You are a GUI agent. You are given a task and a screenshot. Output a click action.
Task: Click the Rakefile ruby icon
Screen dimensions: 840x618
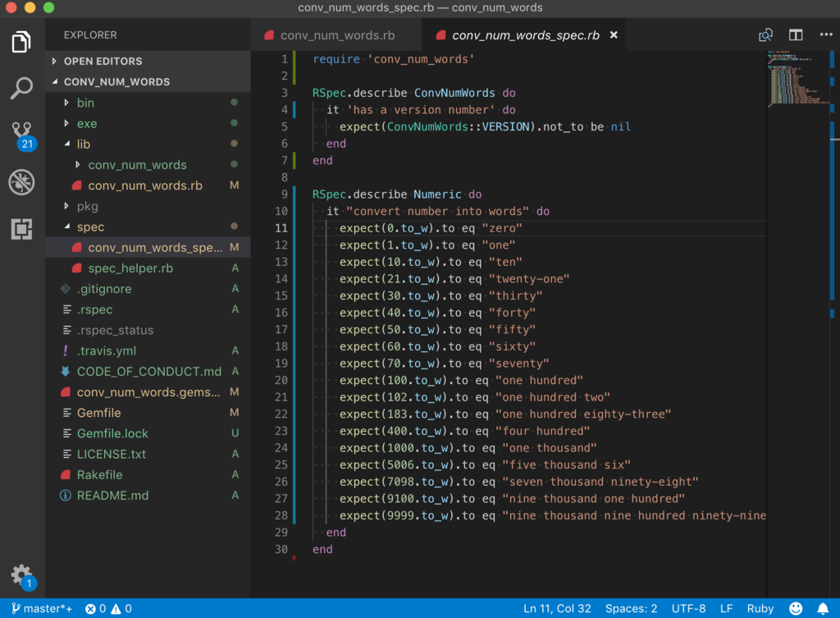tap(66, 475)
